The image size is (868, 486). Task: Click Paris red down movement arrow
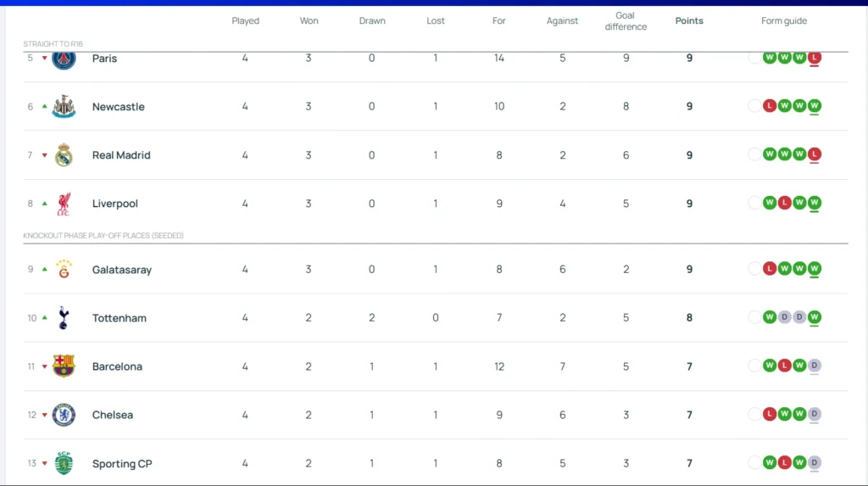[45, 59]
